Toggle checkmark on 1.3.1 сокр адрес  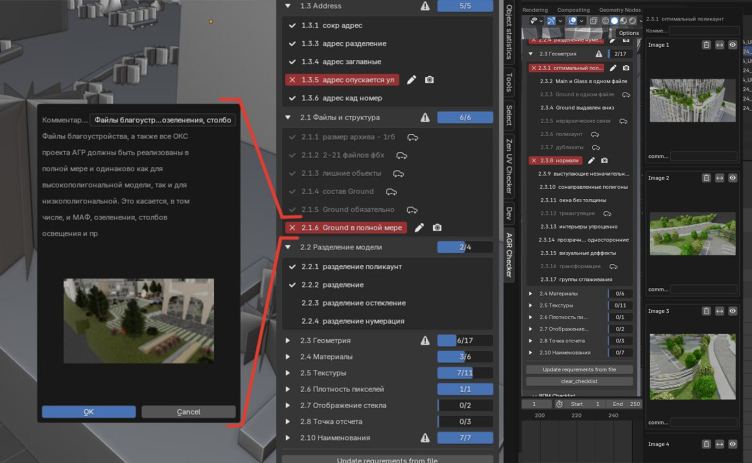292,26
